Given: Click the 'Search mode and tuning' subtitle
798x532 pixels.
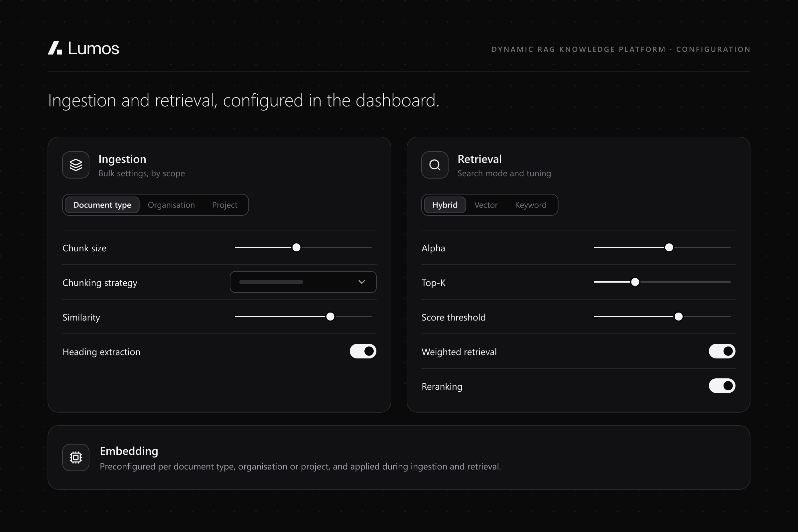Looking at the screenshot, I should 504,173.
